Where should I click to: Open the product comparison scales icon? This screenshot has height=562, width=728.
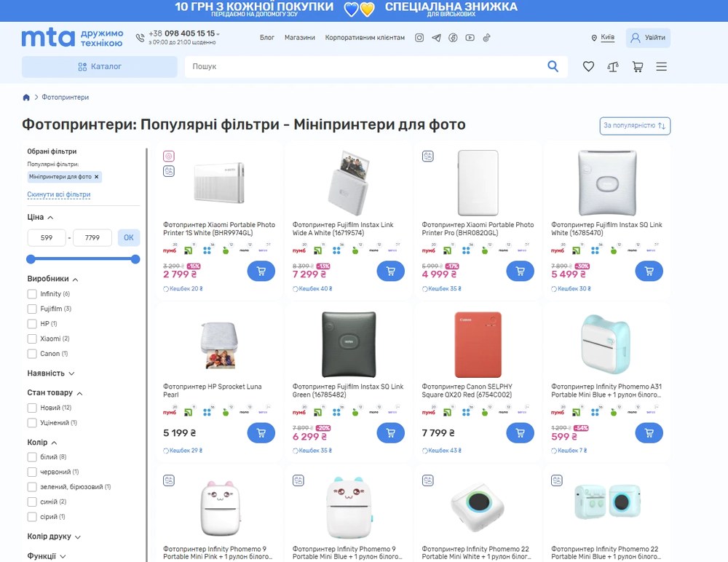(613, 67)
